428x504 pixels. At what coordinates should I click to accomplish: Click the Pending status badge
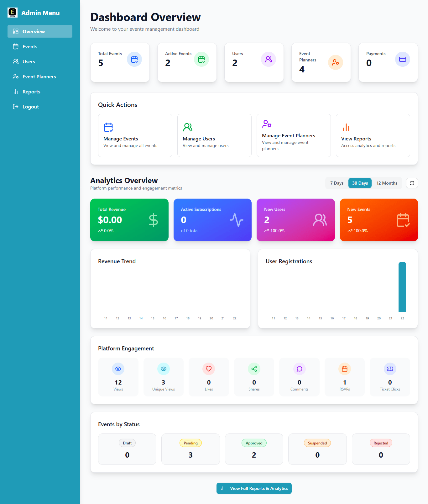click(191, 443)
